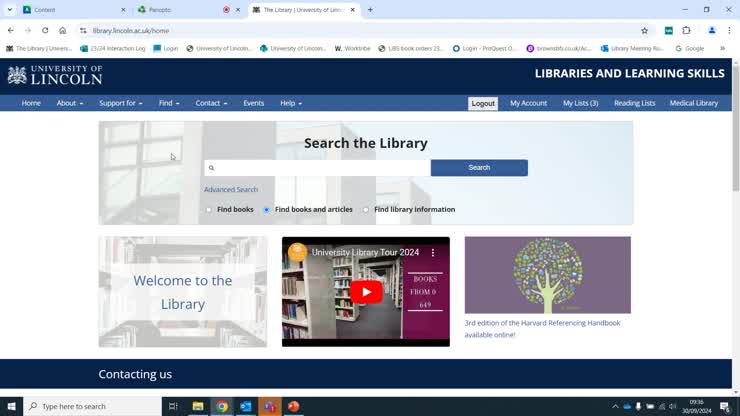Play the University Library Tour video

(366, 292)
